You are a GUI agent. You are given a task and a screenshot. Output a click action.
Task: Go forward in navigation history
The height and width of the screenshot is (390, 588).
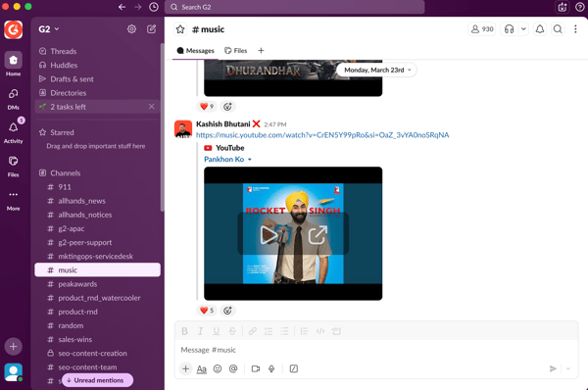tap(137, 7)
